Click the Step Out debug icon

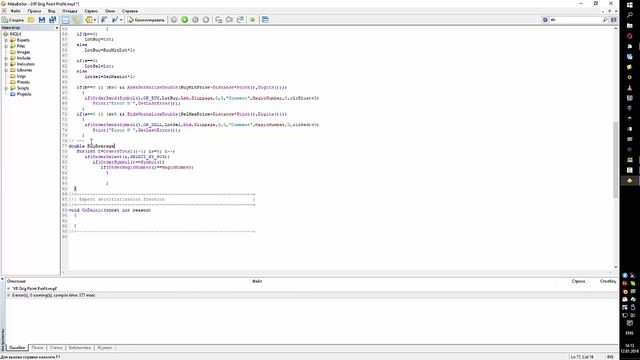pos(240,20)
